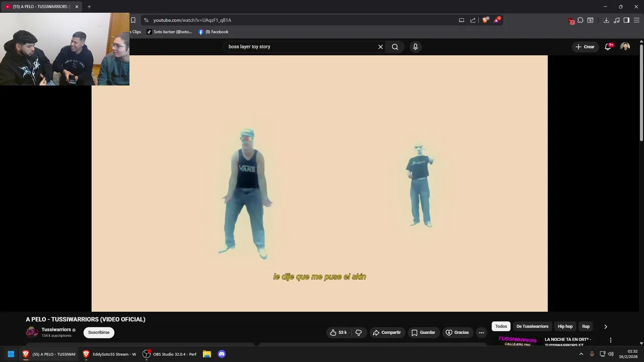
Task: Open more actions three-dot menu beside Gracias
Action: point(481,332)
